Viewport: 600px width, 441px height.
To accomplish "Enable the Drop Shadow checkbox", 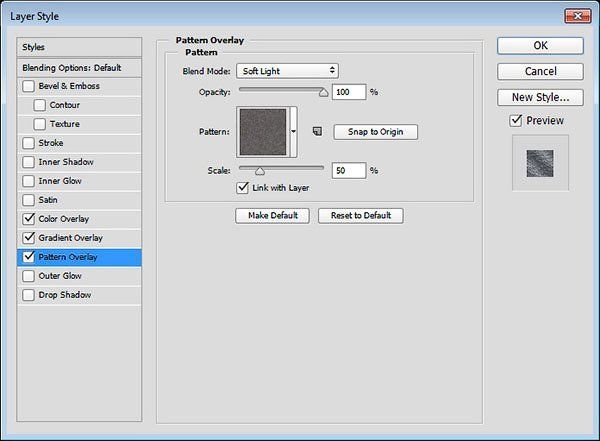I will click(28, 295).
